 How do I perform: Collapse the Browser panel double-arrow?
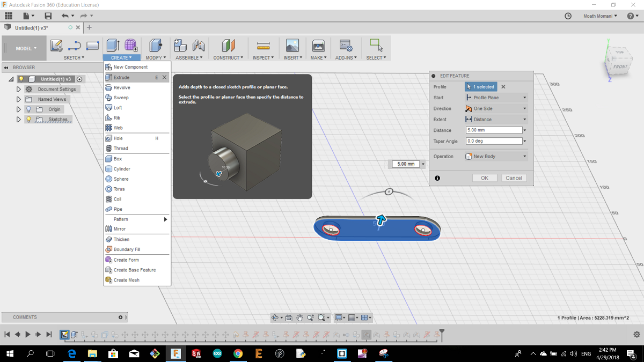pyautogui.click(x=6, y=68)
